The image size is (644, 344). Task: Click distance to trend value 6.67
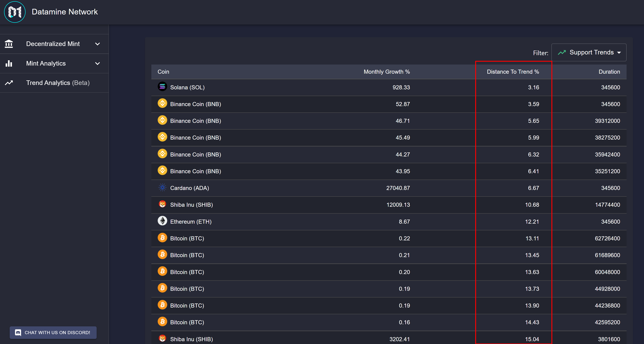[533, 188]
